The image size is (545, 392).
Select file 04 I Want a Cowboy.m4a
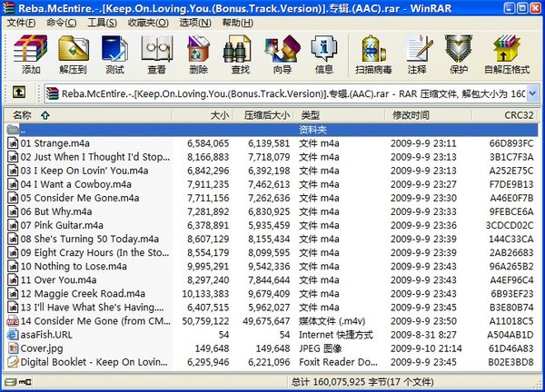75,184
